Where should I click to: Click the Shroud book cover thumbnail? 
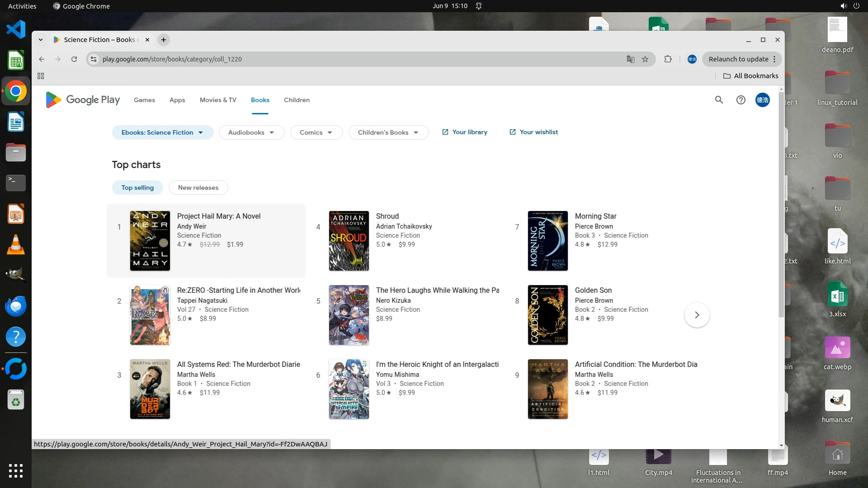349,241
